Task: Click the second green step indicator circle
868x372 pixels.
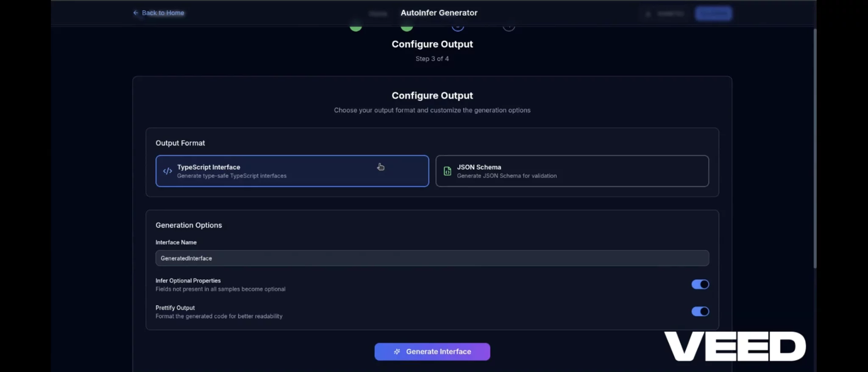Action: tap(407, 27)
